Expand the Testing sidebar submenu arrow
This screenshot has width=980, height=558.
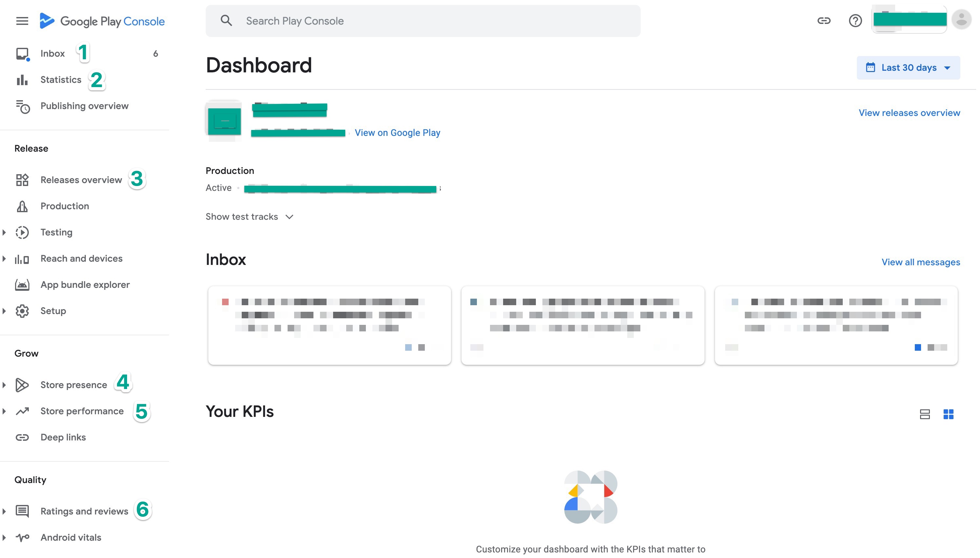point(4,232)
